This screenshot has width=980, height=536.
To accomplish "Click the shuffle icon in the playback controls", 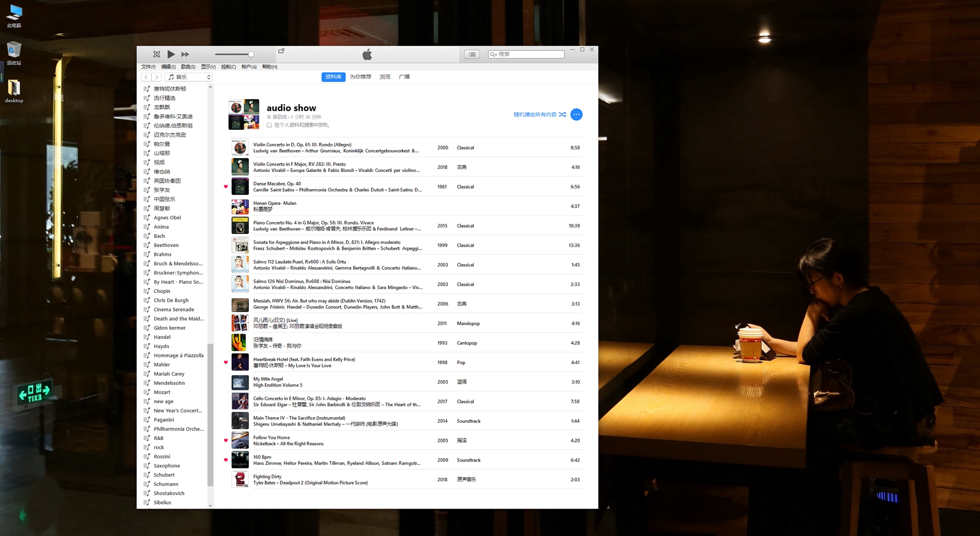I will 156,54.
